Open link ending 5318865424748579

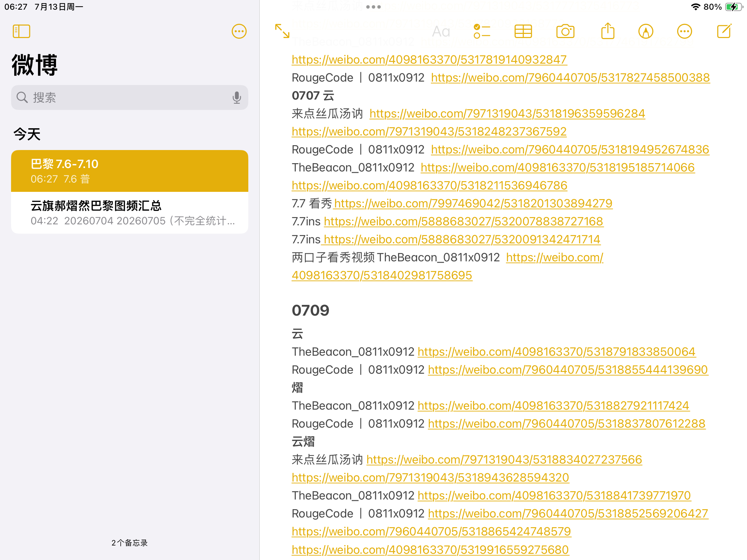click(431, 532)
